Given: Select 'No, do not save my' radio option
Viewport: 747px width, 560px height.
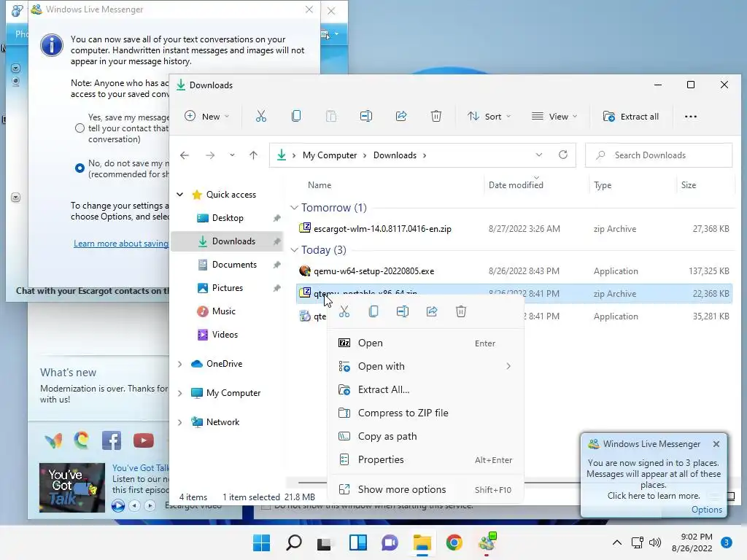Looking at the screenshot, I should coord(80,168).
